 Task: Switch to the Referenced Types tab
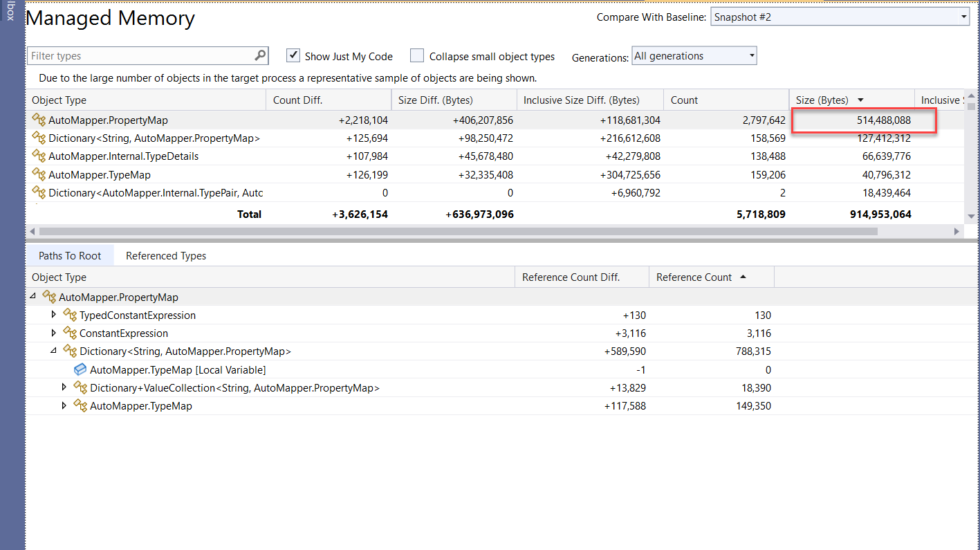click(x=166, y=255)
